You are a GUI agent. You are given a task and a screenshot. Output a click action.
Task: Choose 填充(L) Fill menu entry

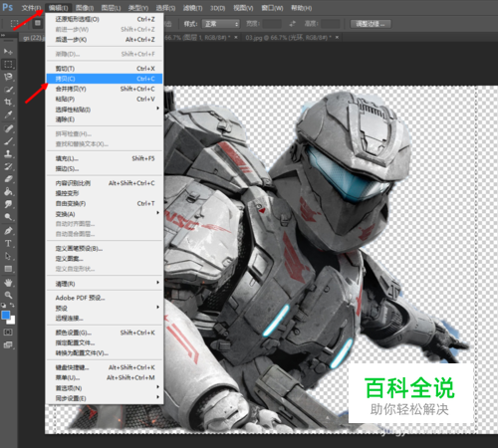[x=105, y=158]
